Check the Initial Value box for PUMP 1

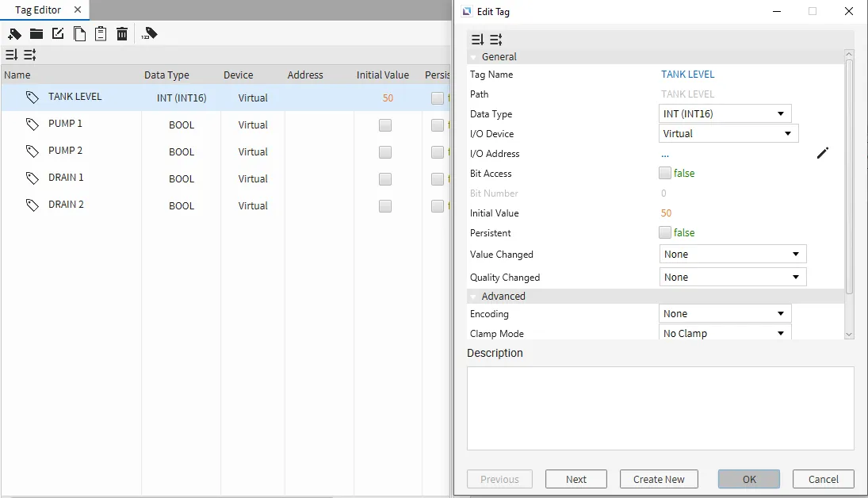pos(385,125)
